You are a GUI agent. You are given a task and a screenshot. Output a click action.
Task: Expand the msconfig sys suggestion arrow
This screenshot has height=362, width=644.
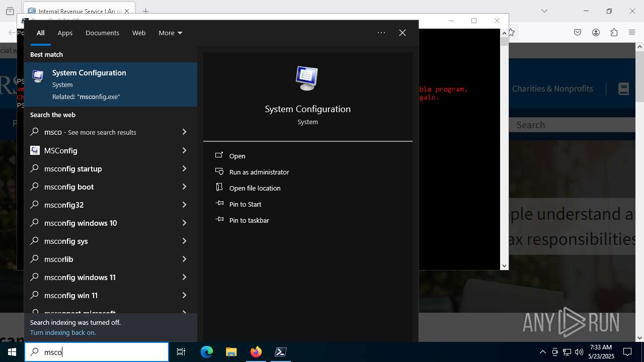pos(184,241)
